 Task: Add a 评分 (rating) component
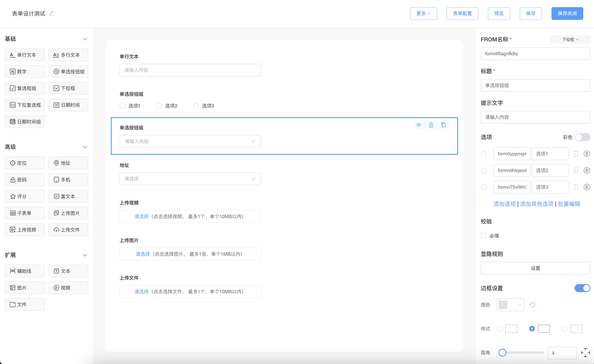click(24, 196)
